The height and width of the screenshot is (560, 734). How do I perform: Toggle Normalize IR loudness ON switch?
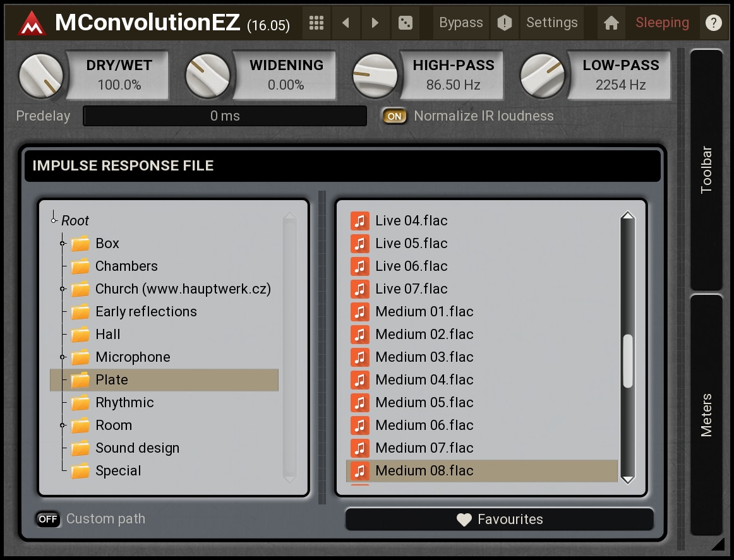click(x=394, y=116)
